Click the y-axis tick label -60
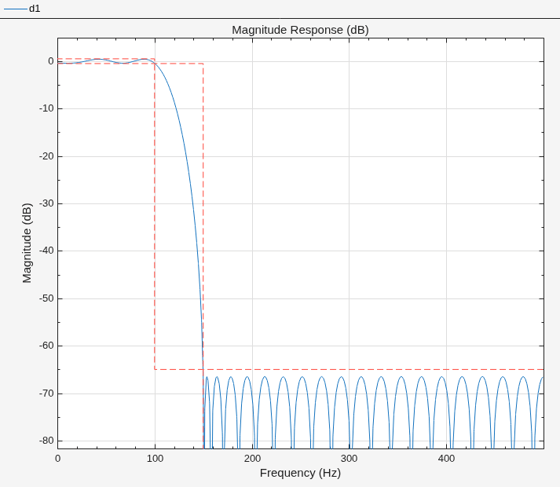560x487 pixels. click(x=46, y=346)
